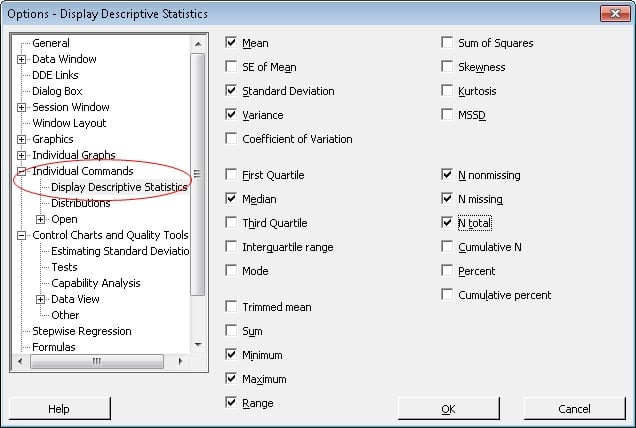
Task: Select Distributions in the tree
Action: pyautogui.click(x=80, y=203)
